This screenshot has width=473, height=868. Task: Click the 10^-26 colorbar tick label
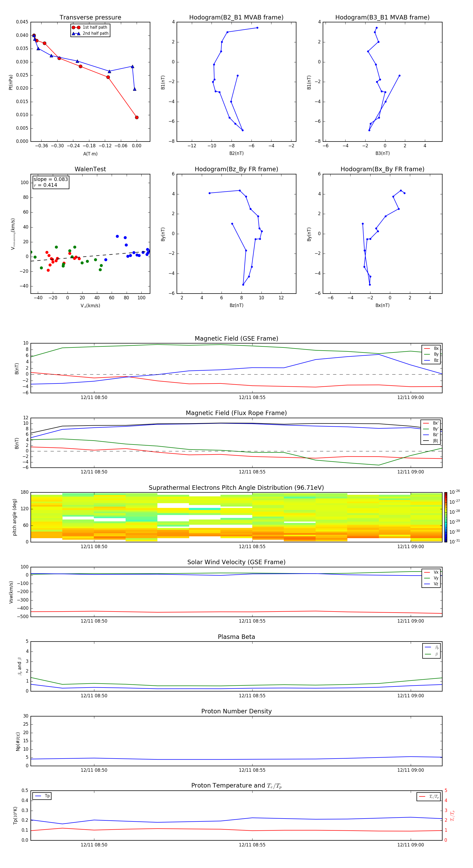(455, 492)
